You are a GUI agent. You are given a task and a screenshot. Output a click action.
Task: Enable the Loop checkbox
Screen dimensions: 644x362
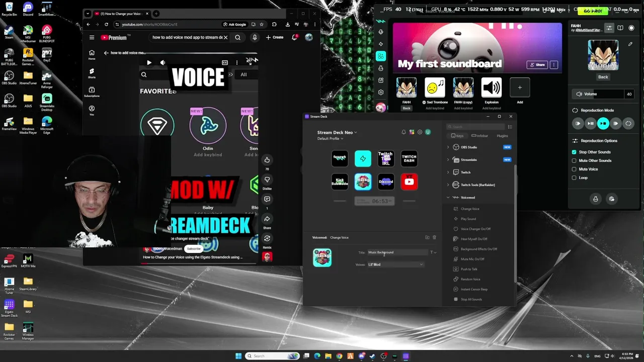pyautogui.click(x=574, y=177)
